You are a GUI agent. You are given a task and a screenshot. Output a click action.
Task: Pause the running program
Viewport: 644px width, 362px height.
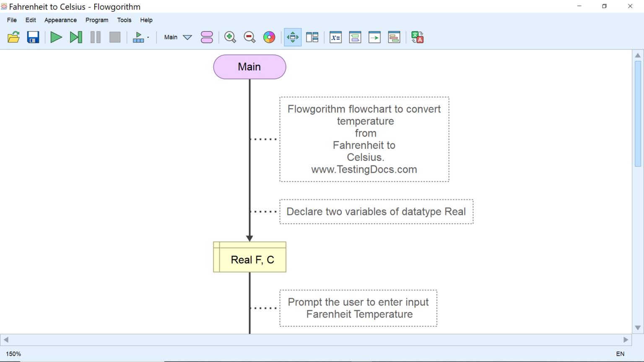pyautogui.click(x=95, y=37)
